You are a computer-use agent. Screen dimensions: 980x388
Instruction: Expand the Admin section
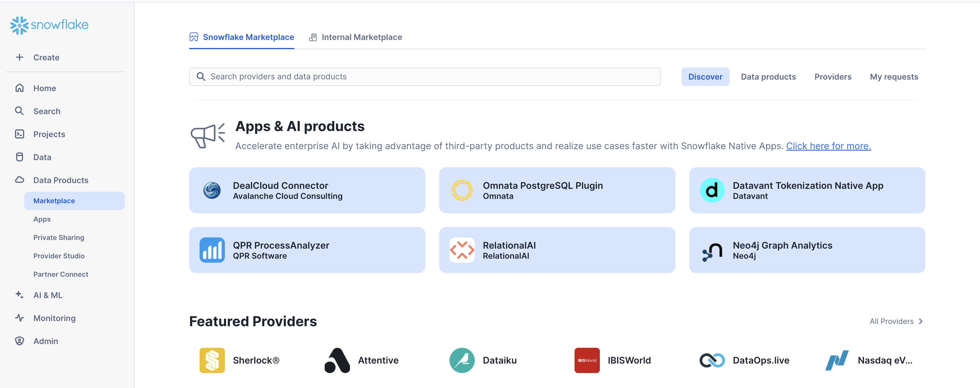[x=45, y=341]
